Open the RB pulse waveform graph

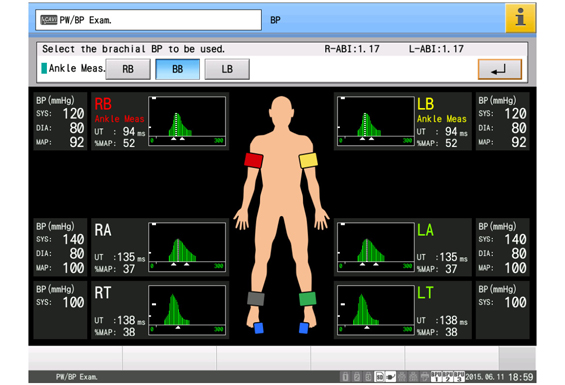187,121
